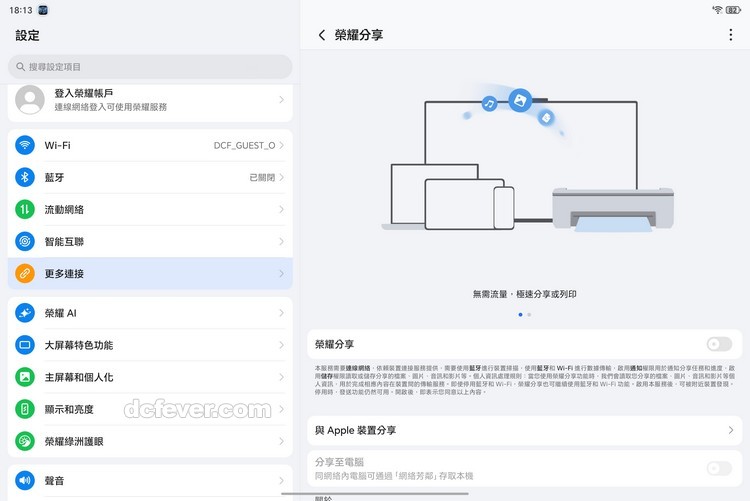Open 與 Apple 裝置分享 option
This screenshot has height=501, width=750.
tap(525, 430)
